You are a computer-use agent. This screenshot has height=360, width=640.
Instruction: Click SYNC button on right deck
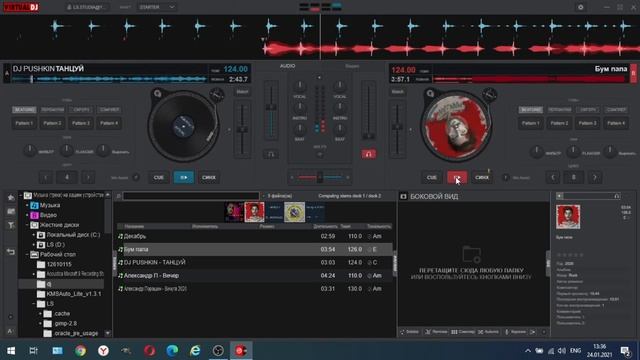tap(482, 177)
